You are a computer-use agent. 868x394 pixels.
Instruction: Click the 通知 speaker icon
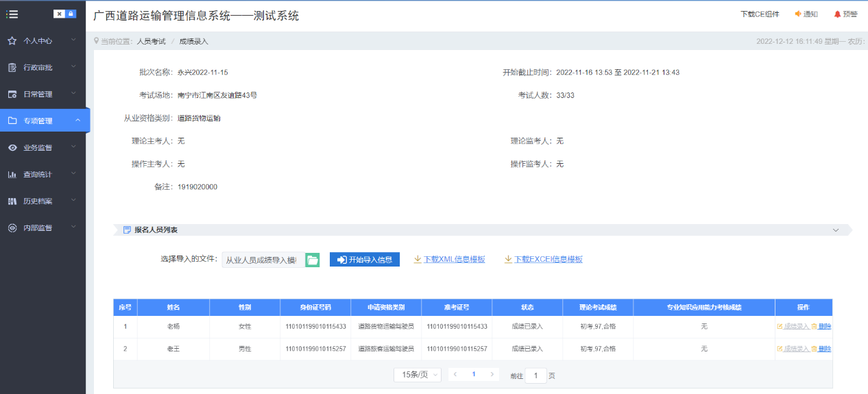coord(798,14)
